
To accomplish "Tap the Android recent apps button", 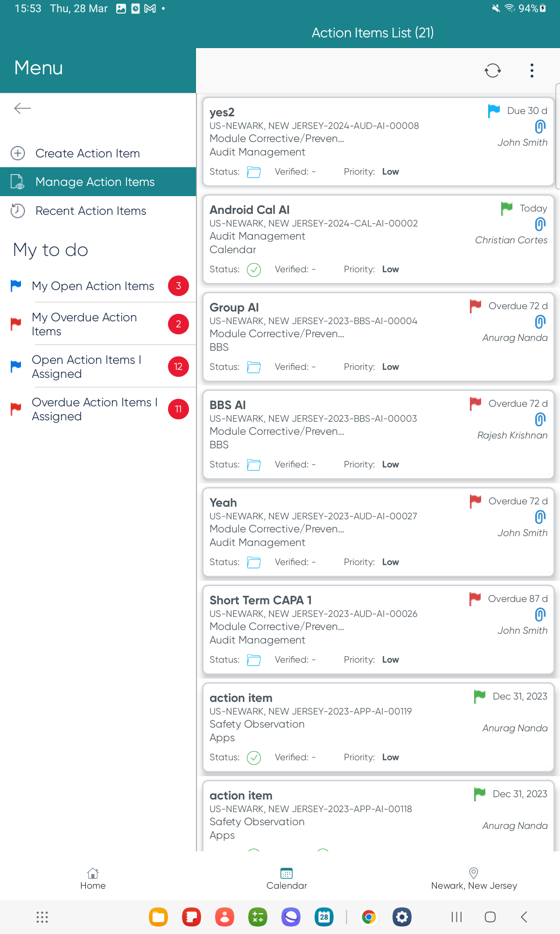I will (456, 917).
